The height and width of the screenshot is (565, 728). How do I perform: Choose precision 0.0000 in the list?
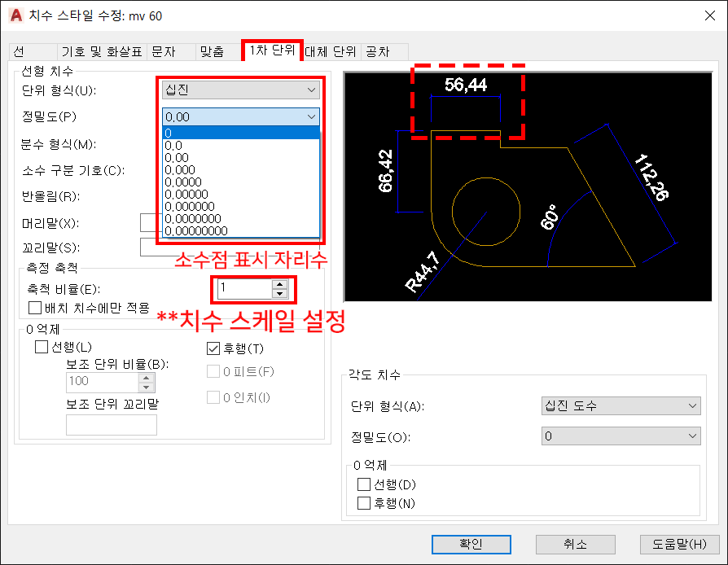(x=241, y=182)
